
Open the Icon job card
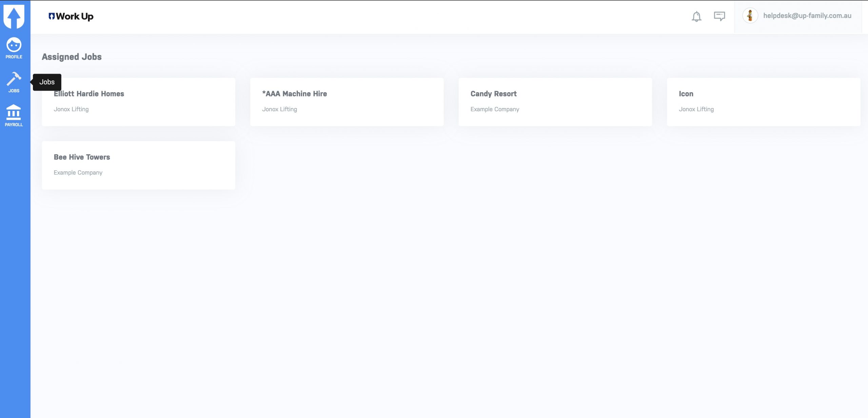[x=763, y=102]
